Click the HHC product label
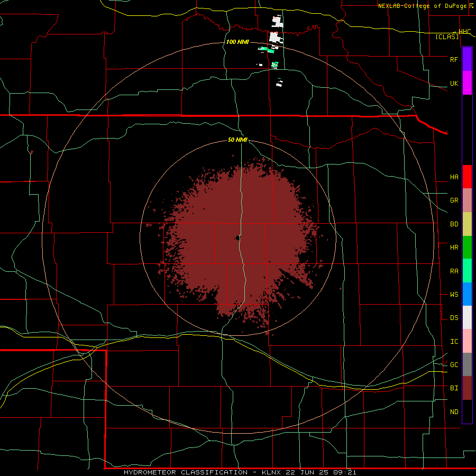The width and height of the screenshot is (476, 476). pos(464,32)
